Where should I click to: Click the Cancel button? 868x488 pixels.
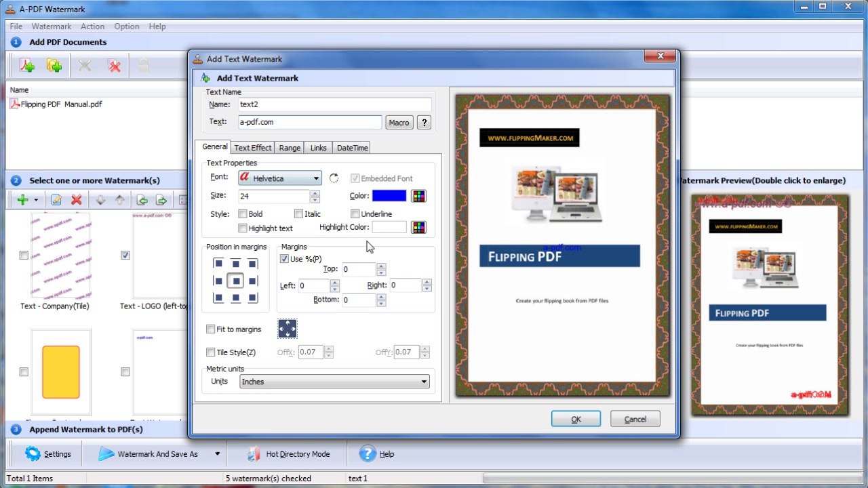point(635,419)
